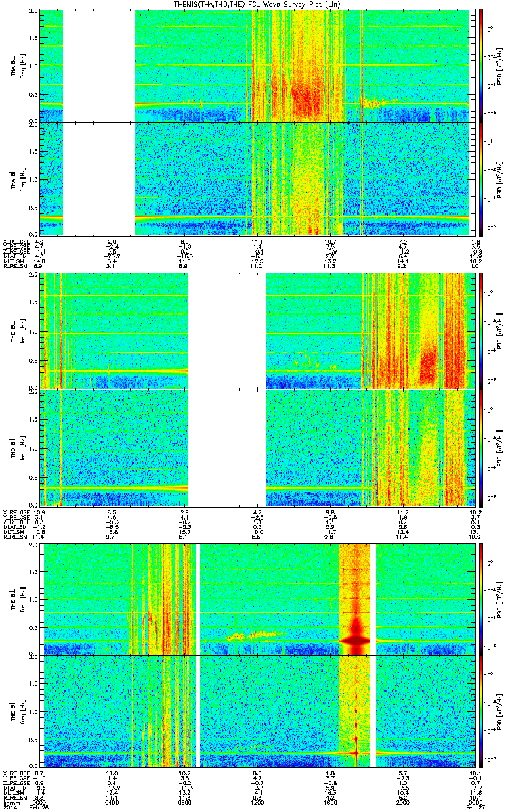This screenshot has width=508, height=812.
Task: Click the color bar beside THD B-perpendicular panel
Action: tap(482, 330)
